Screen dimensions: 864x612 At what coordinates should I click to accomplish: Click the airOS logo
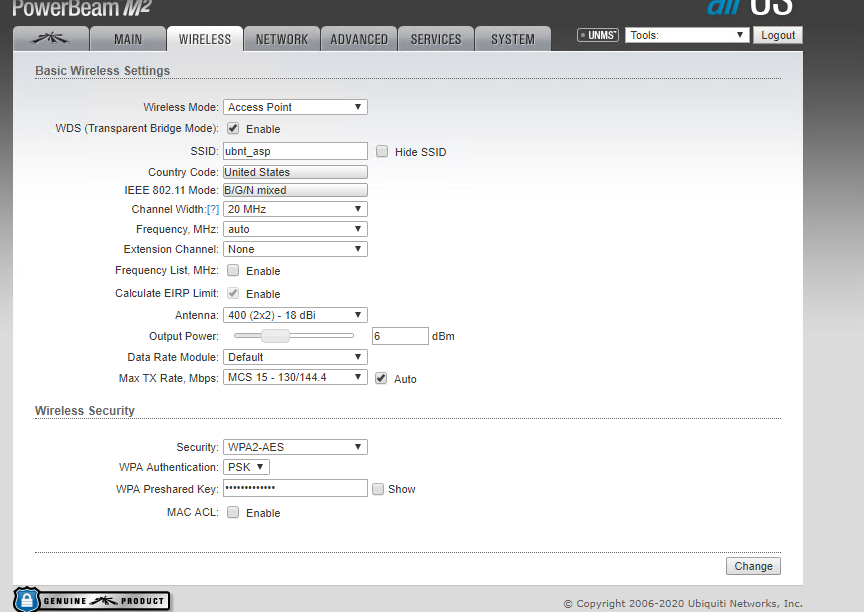tap(749, 8)
